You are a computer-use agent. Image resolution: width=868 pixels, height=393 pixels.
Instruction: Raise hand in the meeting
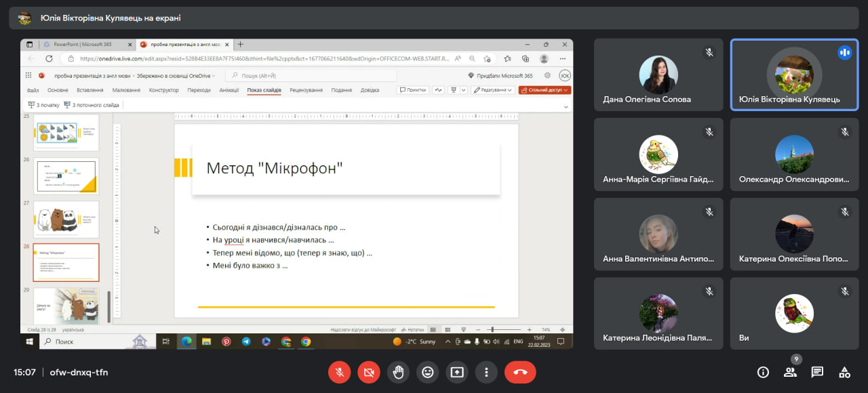point(398,372)
